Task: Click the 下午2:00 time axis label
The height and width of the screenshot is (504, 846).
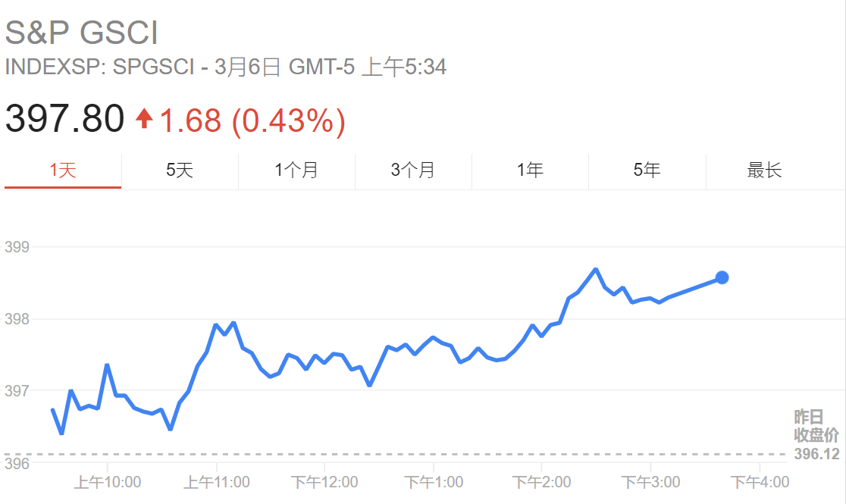Action: click(x=541, y=481)
